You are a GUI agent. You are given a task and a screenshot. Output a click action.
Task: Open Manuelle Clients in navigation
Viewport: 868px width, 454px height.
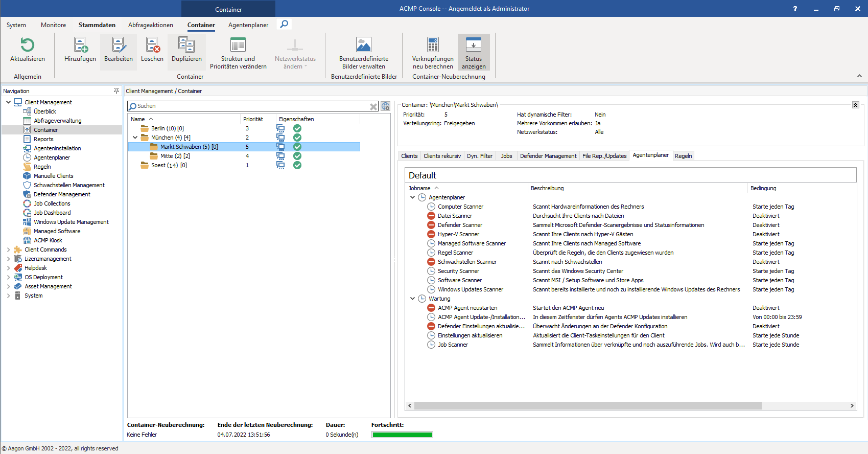tap(53, 176)
